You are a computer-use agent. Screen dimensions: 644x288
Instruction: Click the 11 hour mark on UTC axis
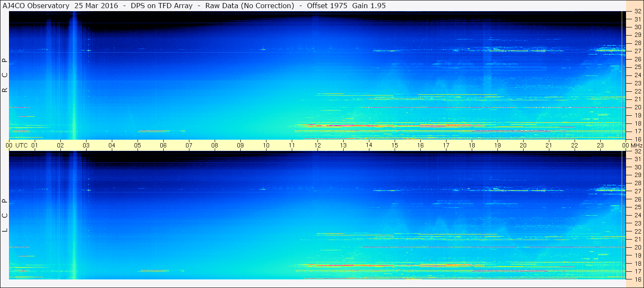tap(292, 145)
